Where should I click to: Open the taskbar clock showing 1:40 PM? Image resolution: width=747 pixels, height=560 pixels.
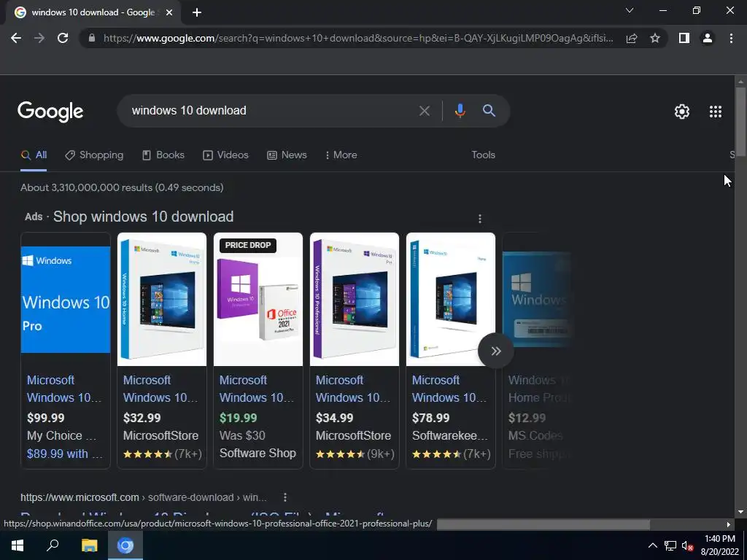coord(719,545)
